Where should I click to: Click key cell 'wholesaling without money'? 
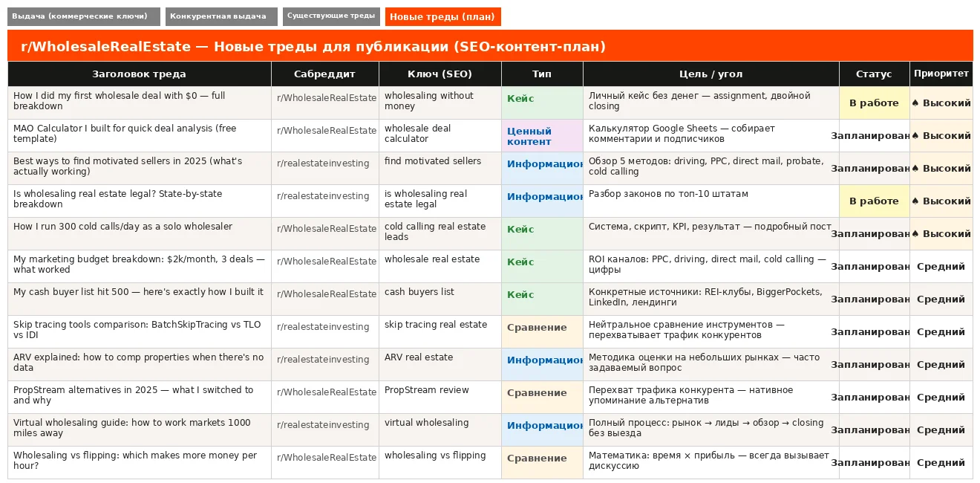(440, 103)
